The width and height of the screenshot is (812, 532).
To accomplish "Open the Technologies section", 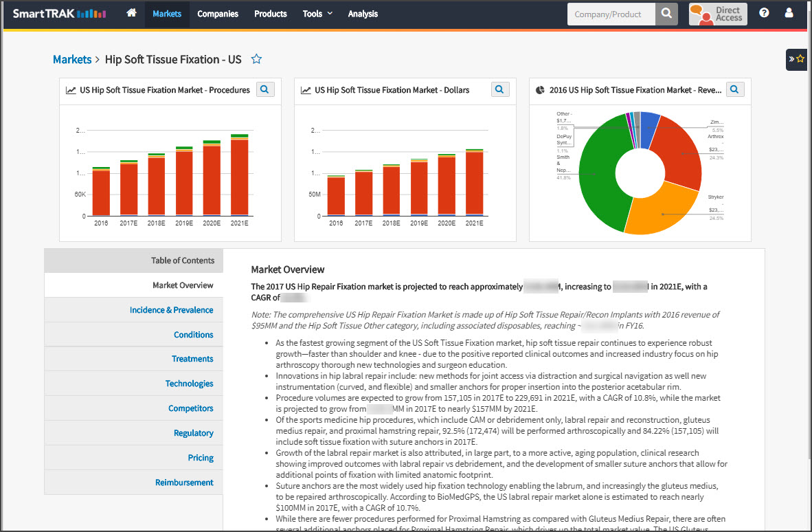I will 133,384.
